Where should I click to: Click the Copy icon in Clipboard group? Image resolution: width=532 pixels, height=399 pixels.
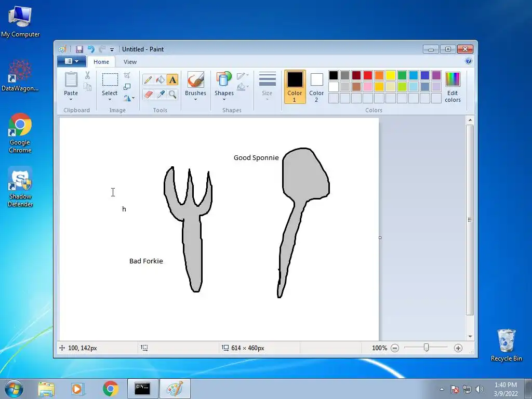coord(87,87)
